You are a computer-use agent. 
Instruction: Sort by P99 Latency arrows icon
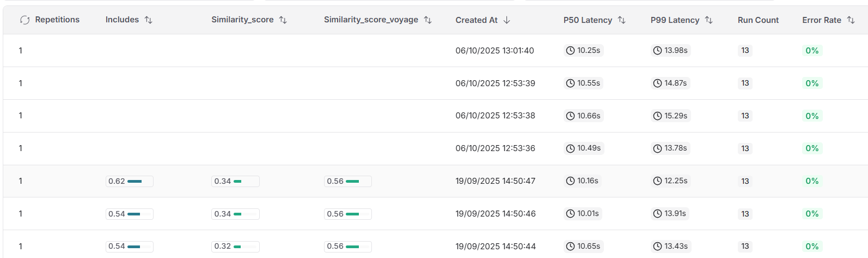coord(708,20)
